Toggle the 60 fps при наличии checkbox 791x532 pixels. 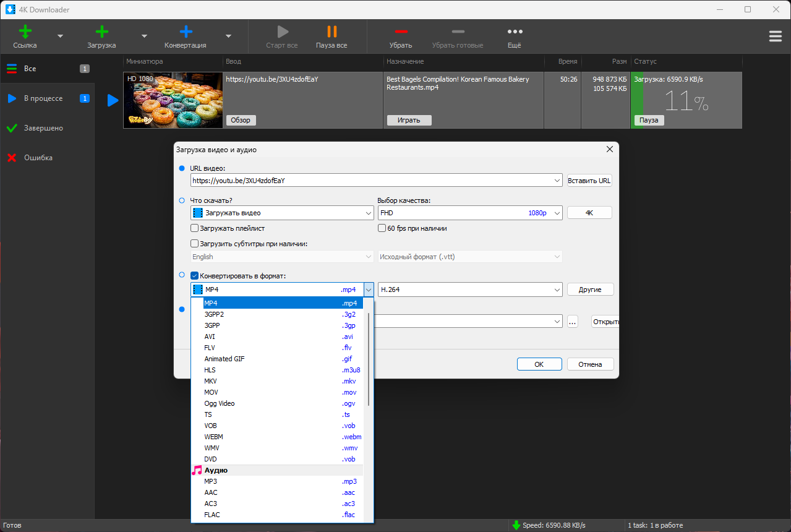(x=382, y=228)
